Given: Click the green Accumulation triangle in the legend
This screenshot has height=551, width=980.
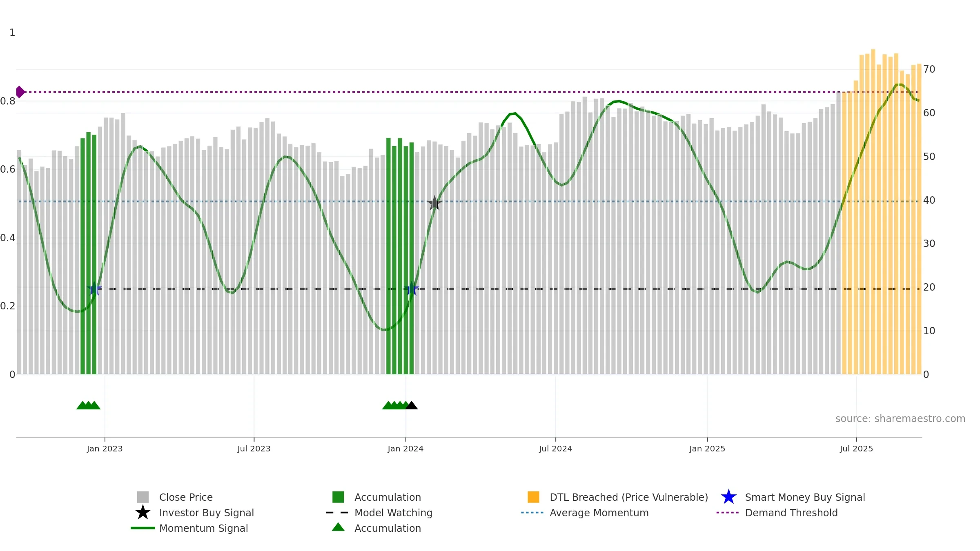Looking at the screenshot, I should (338, 527).
